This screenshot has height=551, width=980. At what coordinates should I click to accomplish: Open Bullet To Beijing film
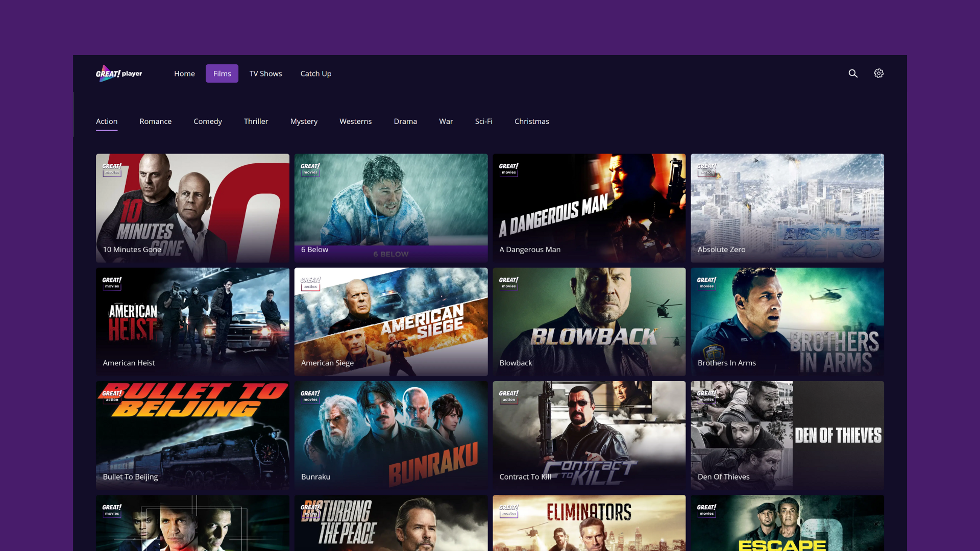click(x=192, y=435)
